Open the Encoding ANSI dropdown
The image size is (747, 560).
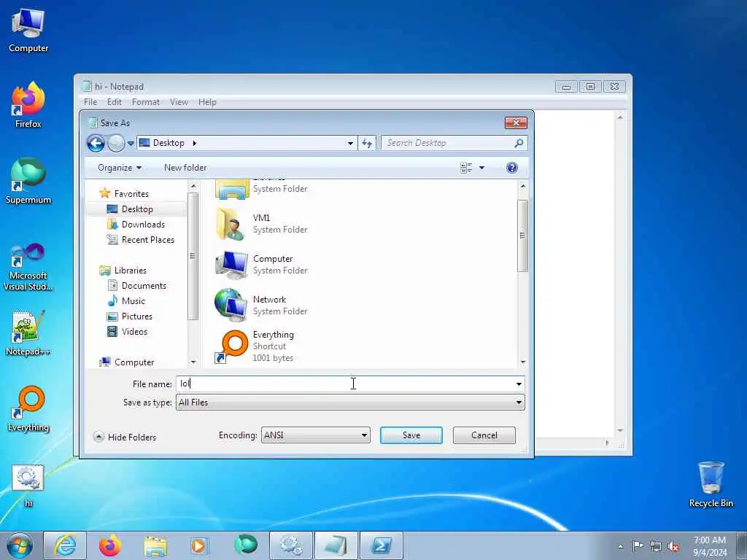tap(315, 435)
